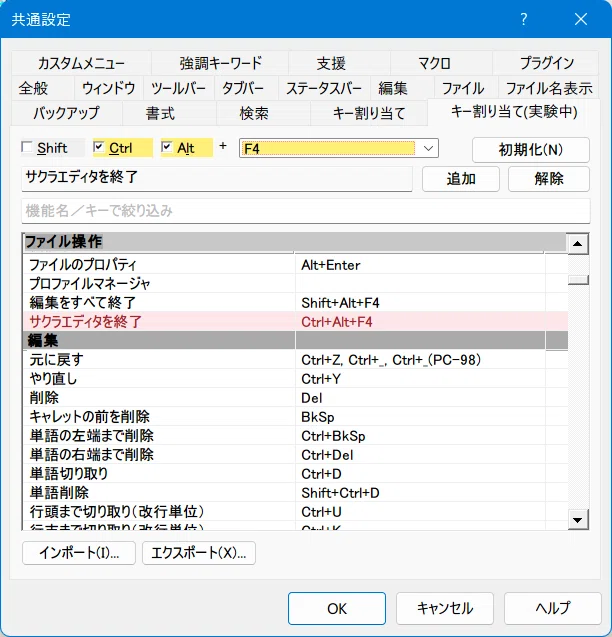Click the list scrollbar down arrow
This screenshot has height=637, width=612.
578,520
